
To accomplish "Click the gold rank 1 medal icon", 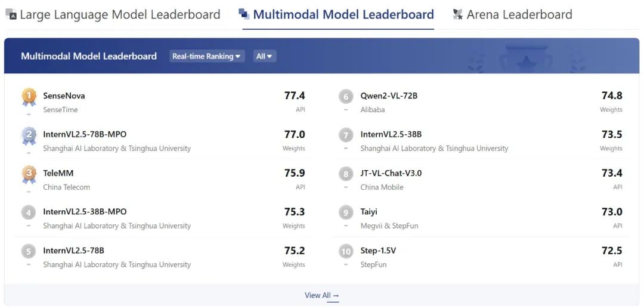I will coord(29,96).
